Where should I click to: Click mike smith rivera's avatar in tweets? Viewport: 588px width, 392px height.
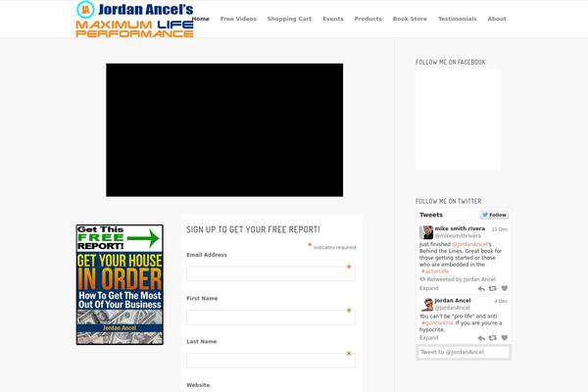point(426,232)
